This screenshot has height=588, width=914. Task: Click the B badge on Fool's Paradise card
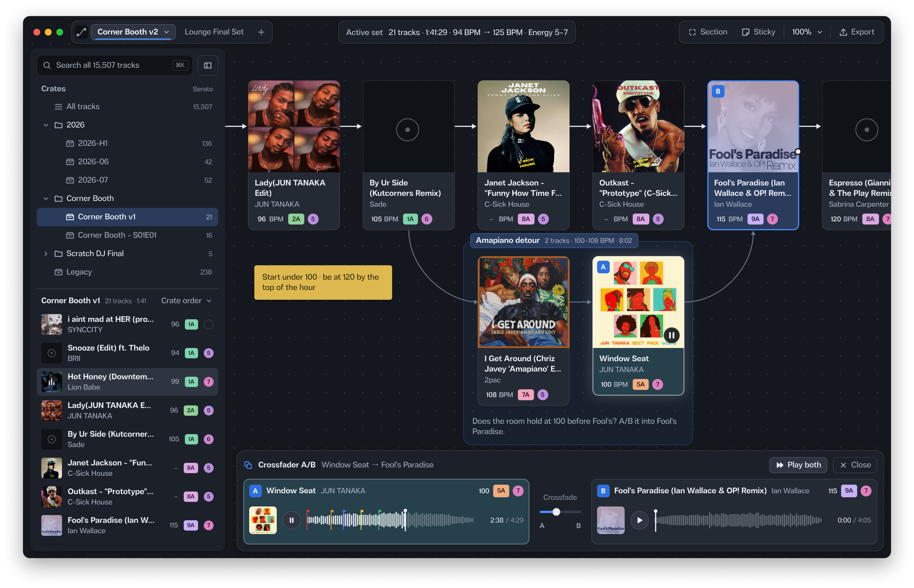pos(718,91)
